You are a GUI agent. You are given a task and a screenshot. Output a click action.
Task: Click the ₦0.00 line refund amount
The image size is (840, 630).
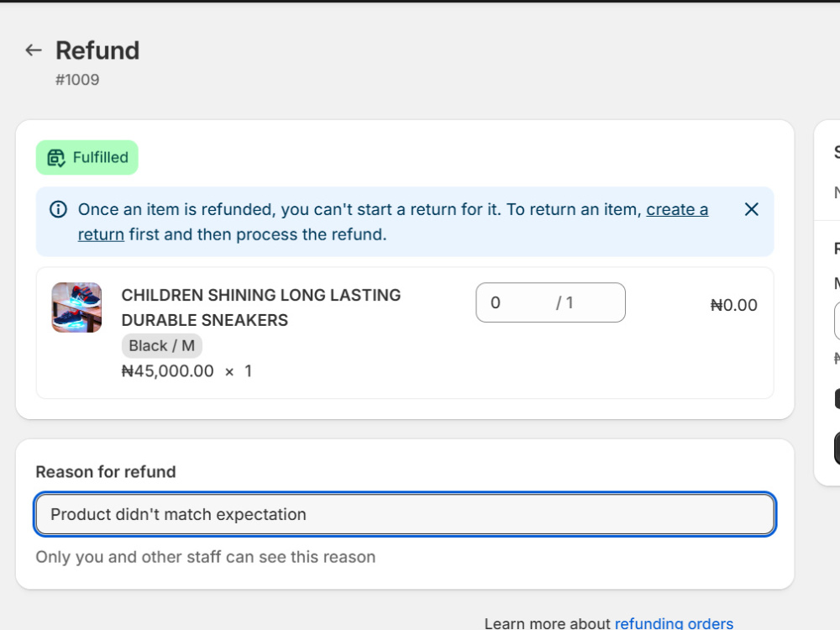click(733, 306)
